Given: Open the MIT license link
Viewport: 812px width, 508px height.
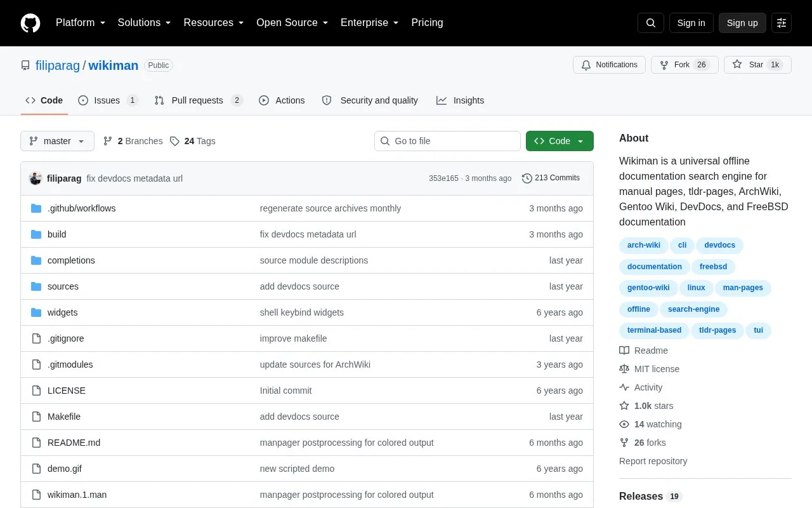Looking at the screenshot, I should 649,369.
